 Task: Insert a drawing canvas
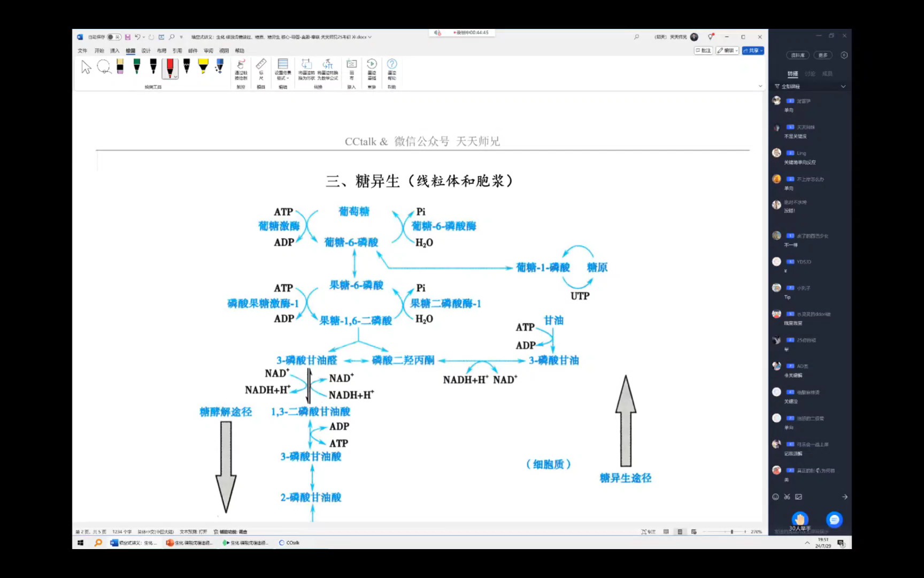351,70
